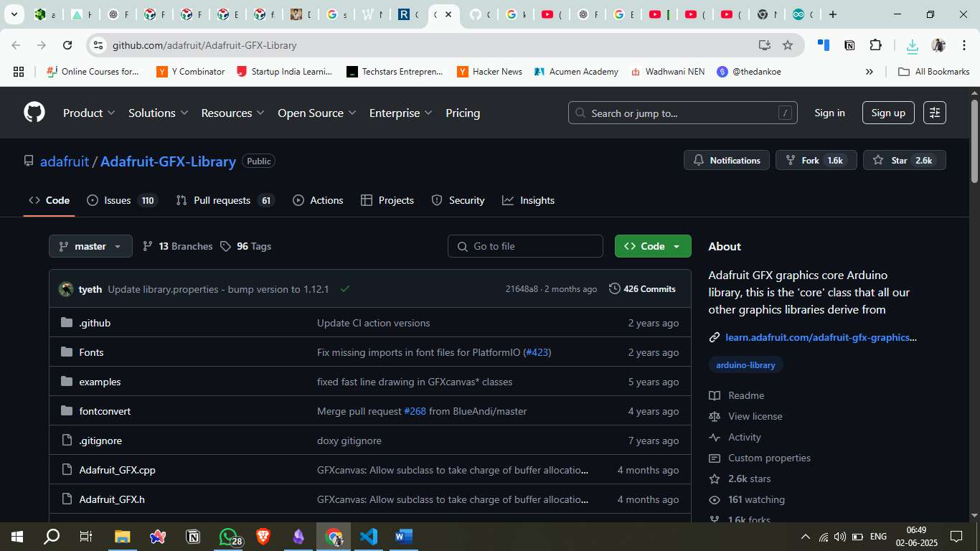The image size is (980, 551).
Task: Open File Explorer from taskbar
Action: tap(123, 537)
